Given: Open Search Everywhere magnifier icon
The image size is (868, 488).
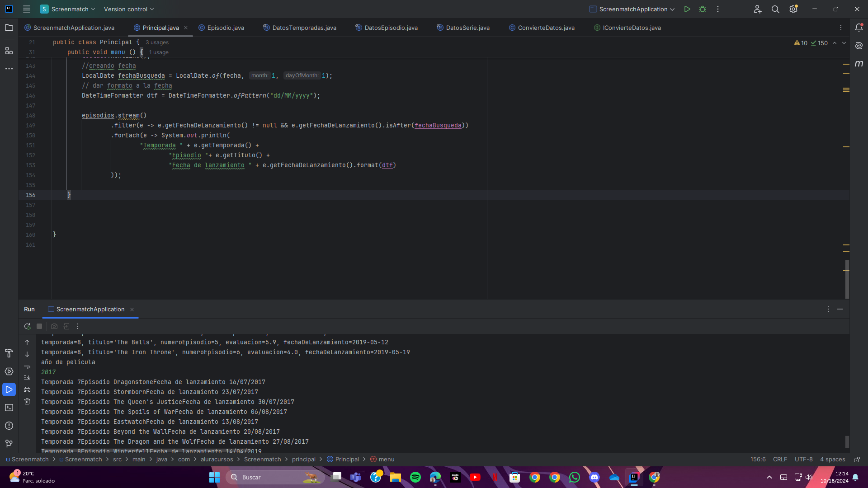Looking at the screenshot, I should [775, 9].
